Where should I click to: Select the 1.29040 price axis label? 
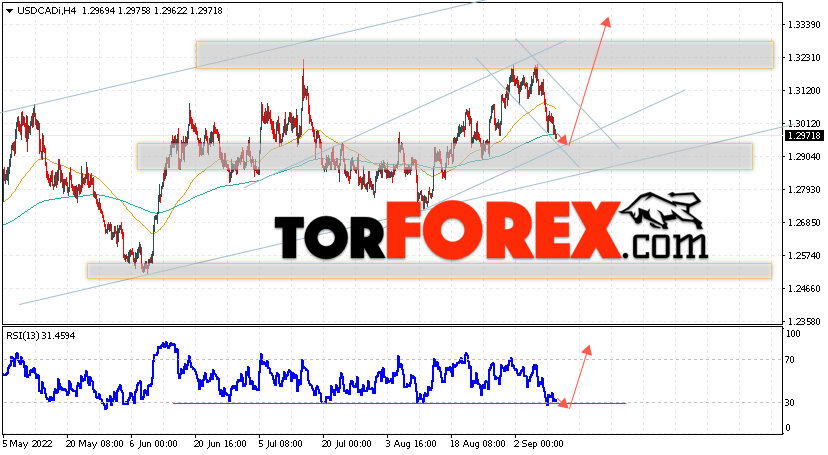pos(804,157)
